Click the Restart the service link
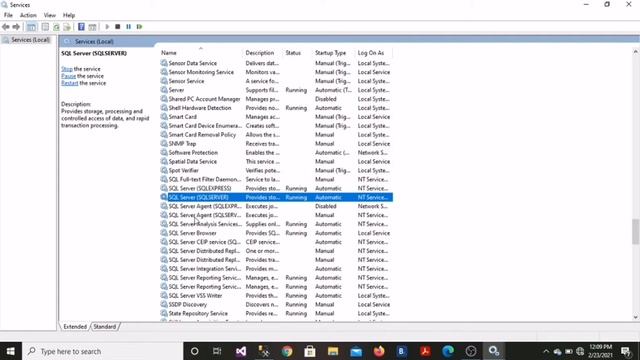The width and height of the screenshot is (640, 360). pyautogui.click(x=69, y=83)
